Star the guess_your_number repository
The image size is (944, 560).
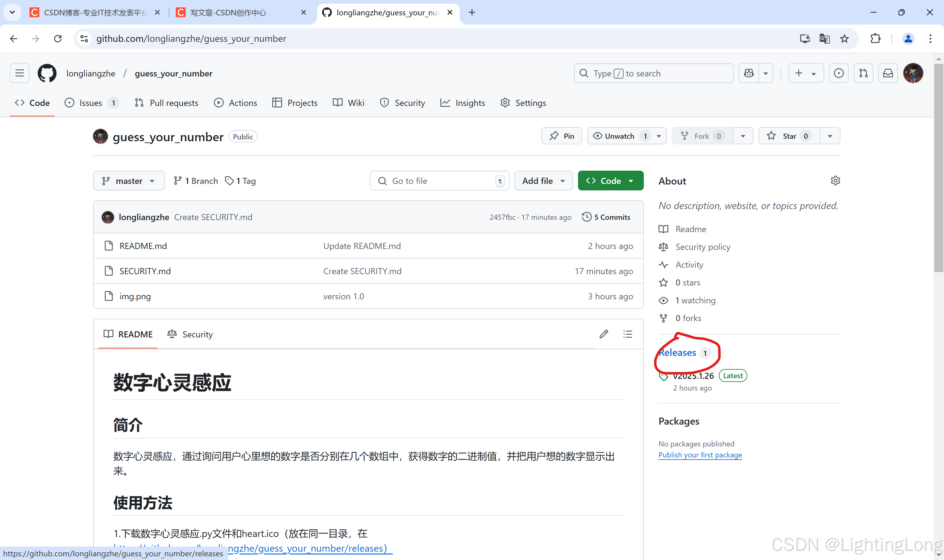(789, 136)
